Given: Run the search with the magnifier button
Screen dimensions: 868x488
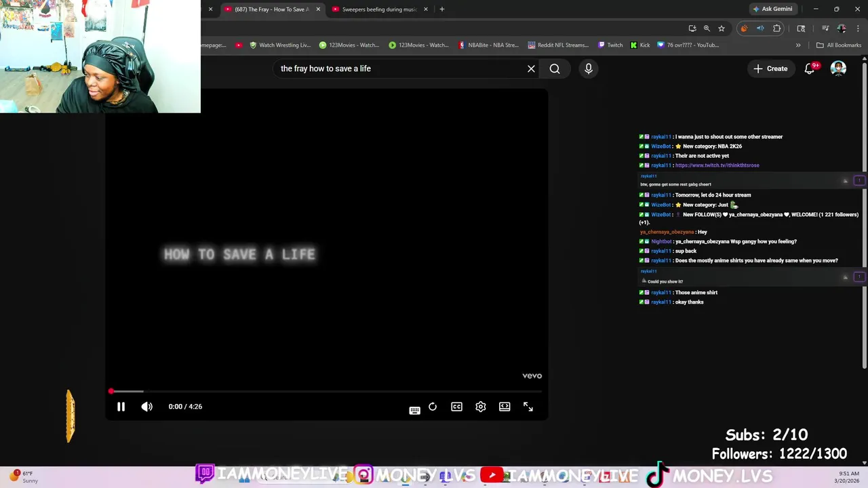Looking at the screenshot, I should click(x=555, y=68).
